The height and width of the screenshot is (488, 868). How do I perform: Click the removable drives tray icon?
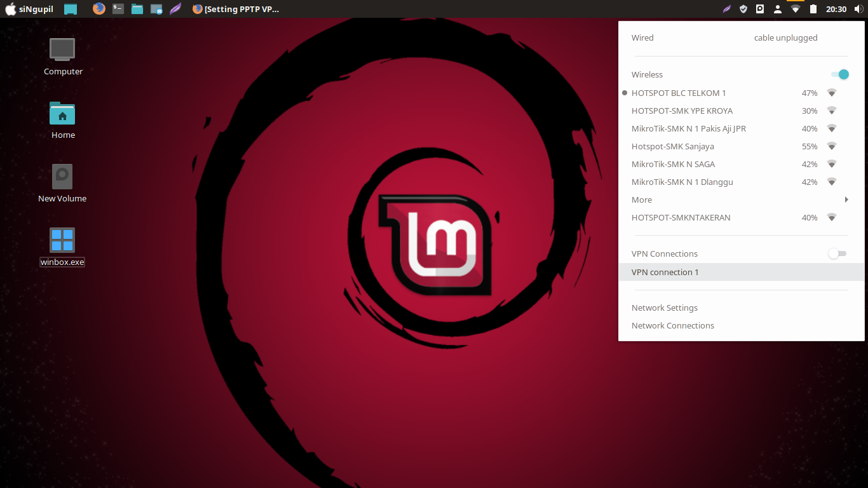(x=760, y=9)
